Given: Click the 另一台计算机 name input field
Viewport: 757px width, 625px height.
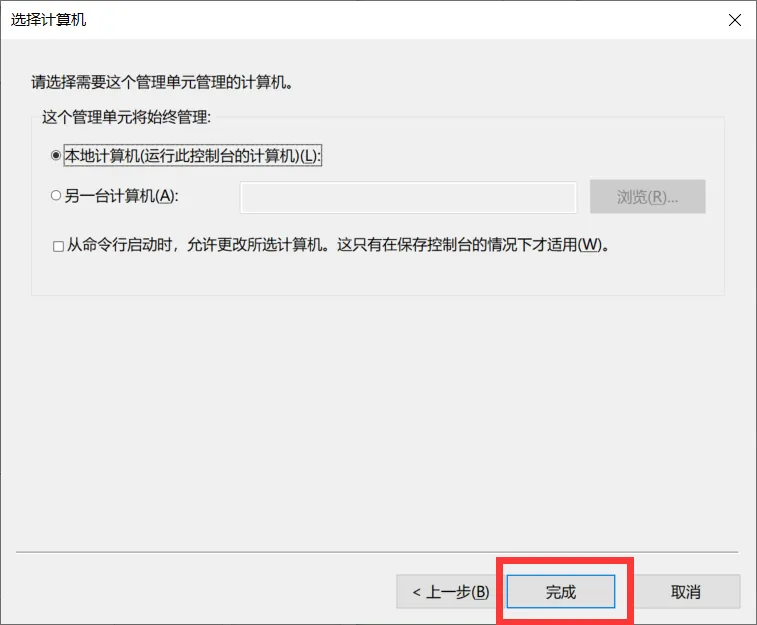Looking at the screenshot, I should coord(408,197).
